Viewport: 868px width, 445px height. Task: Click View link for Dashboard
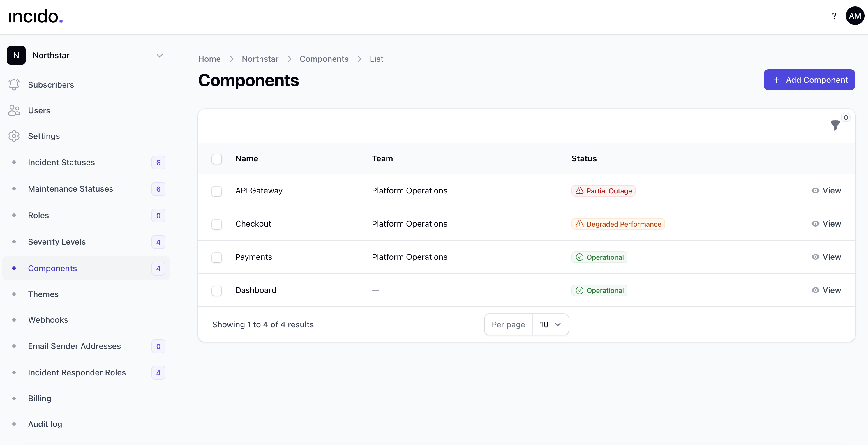pyautogui.click(x=826, y=290)
